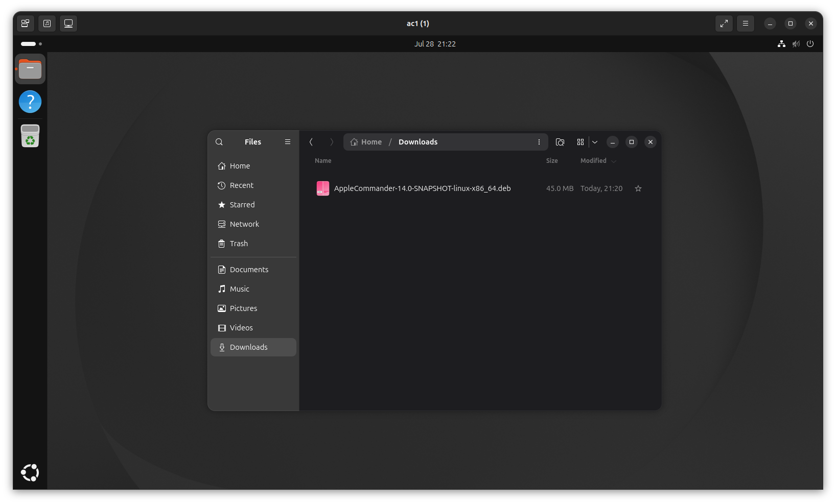Viewport: 836px width, 504px height.
Task: Click the Today, 21:20 modified time
Action: click(x=601, y=188)
